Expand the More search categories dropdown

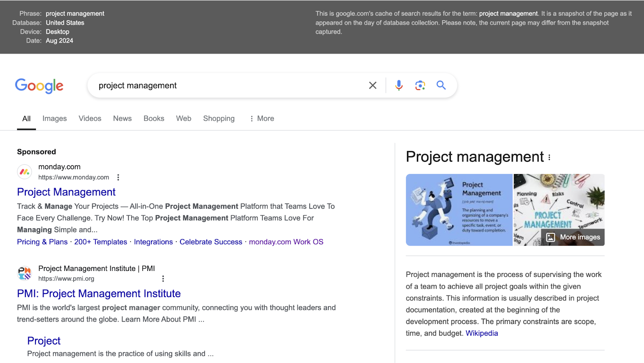[262, 118]
